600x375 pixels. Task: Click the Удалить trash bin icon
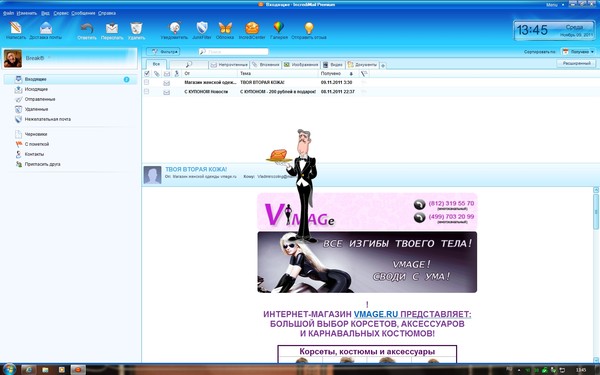[x=136, y=28]
